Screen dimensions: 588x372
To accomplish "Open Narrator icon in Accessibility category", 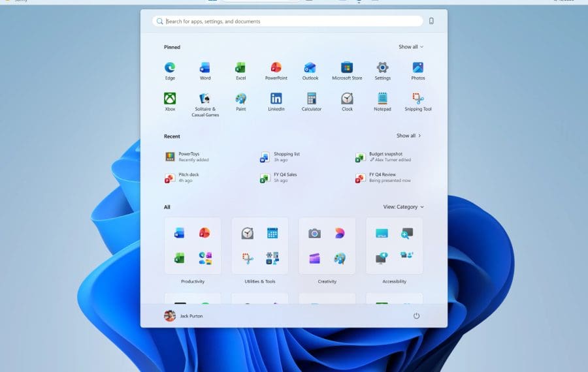I will (382, 258).
